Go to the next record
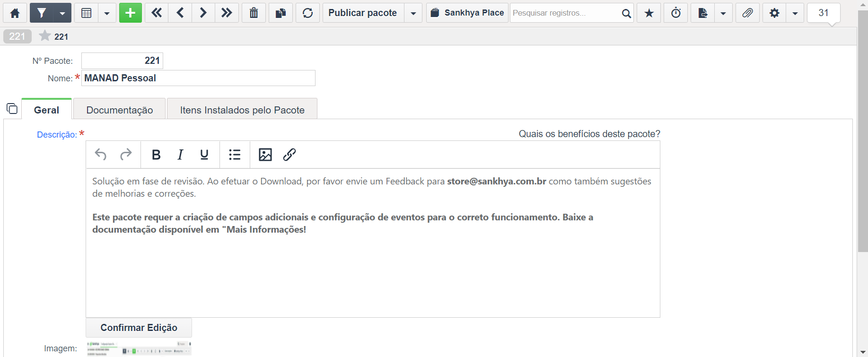The width and height of the screenshot is (868, 357). [203, 13]
